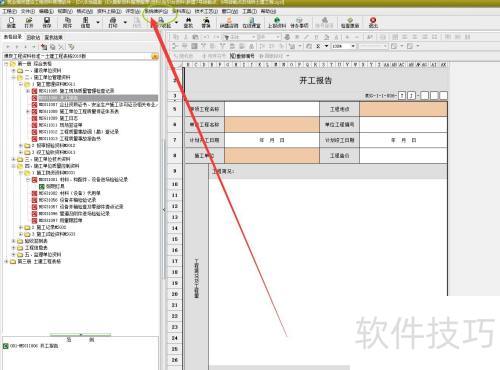
Task: Expand the 三、施工单位技术资料 folder
Action: pyautogui.click(x=14, y=159)
